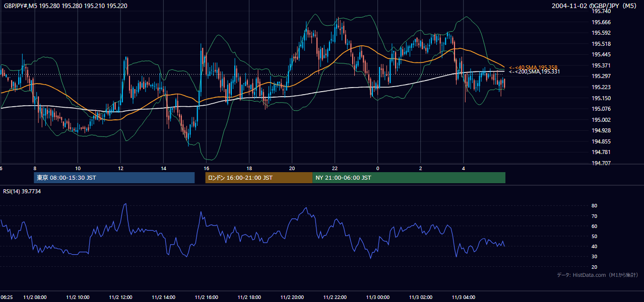Click price axis value 195.223
Image resolution: width=644 pixels, height=302 pixels.
[x=601, y=87]
